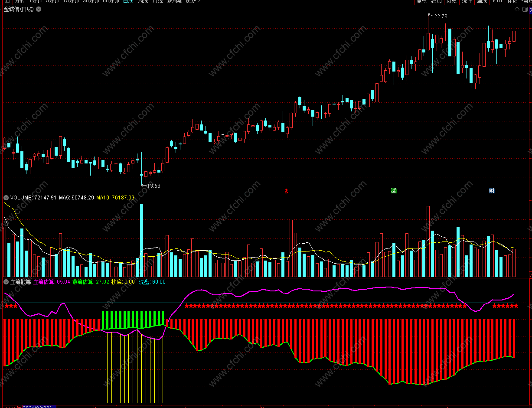Click the 画线 drawing toolbar button
This screenshot has height=408, width=532.
[482, 2]
